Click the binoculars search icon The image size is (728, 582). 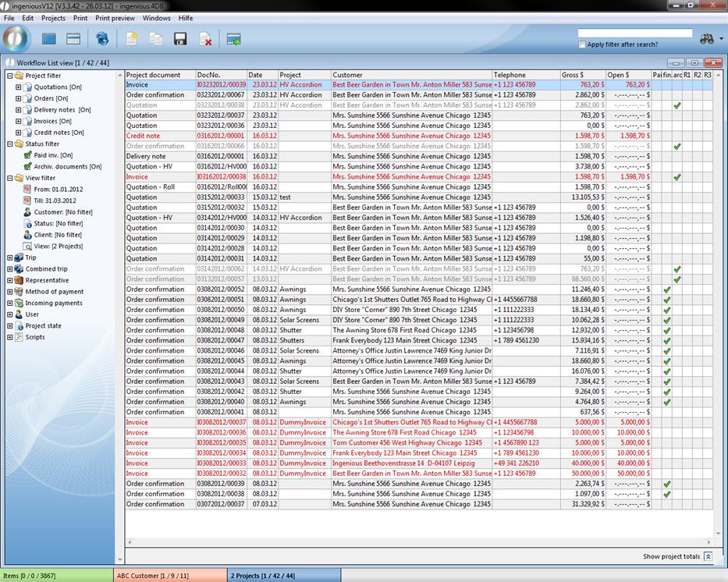pyautogui.click(x=707, y=38)
